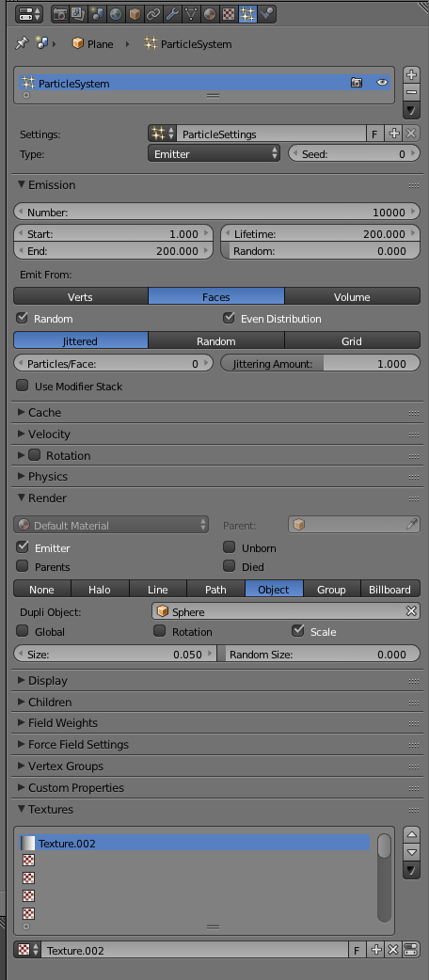
Task: Toggle eye visibility on ParticleSystem row
Action: coord(381,83)
